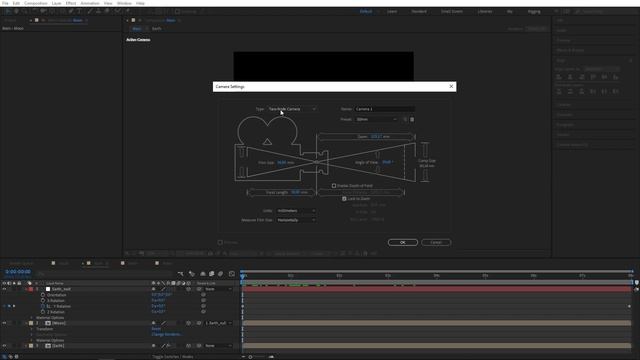Click OK in Camera Settings
The height and width of the screenshot is (360, 640).
pos(403,242)
